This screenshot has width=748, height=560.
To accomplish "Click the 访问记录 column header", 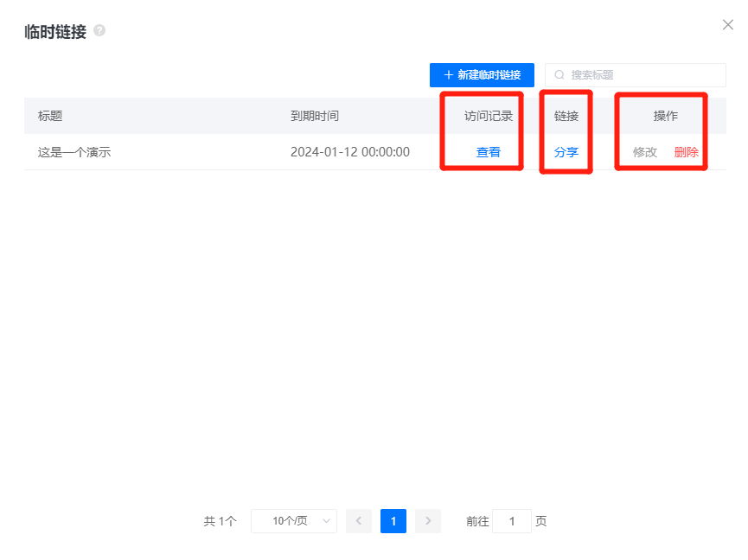I will (489, 116).
